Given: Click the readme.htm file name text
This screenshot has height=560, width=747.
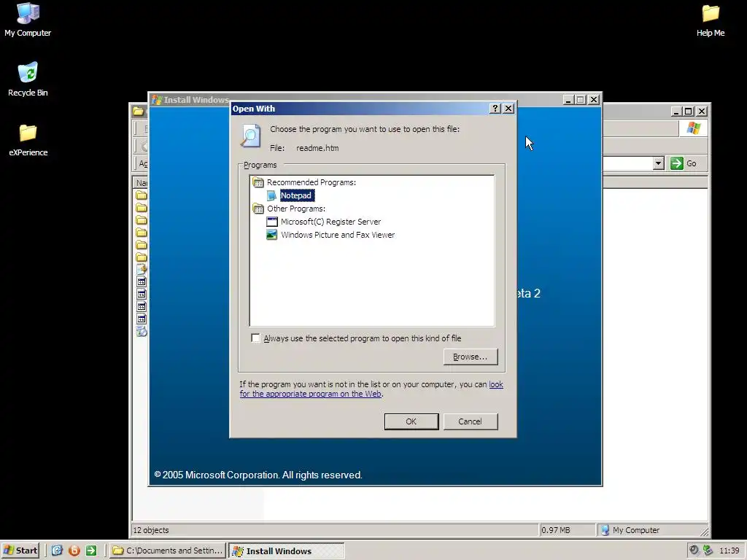Looking at the screenshot, I should 317,148.
